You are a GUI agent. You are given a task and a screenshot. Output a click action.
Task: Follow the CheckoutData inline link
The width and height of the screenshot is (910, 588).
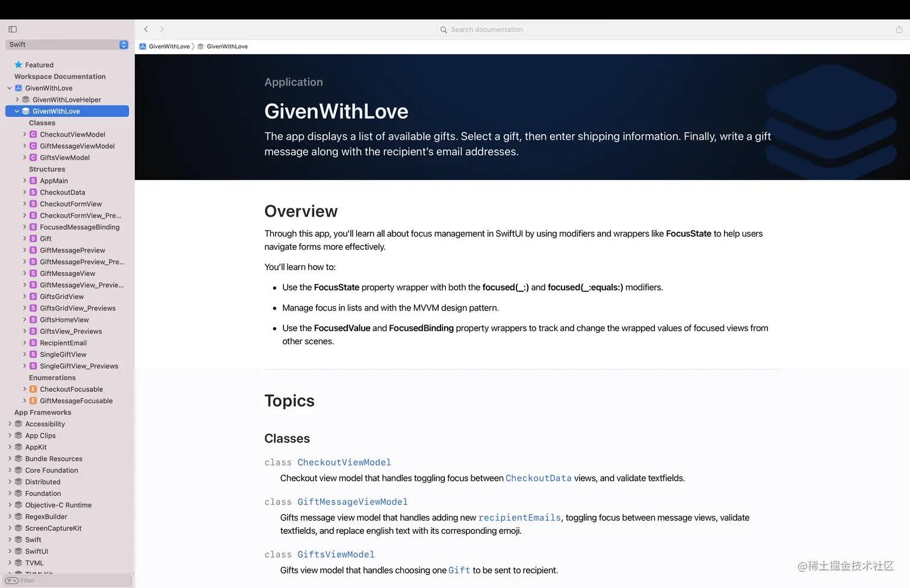point(539,478)
